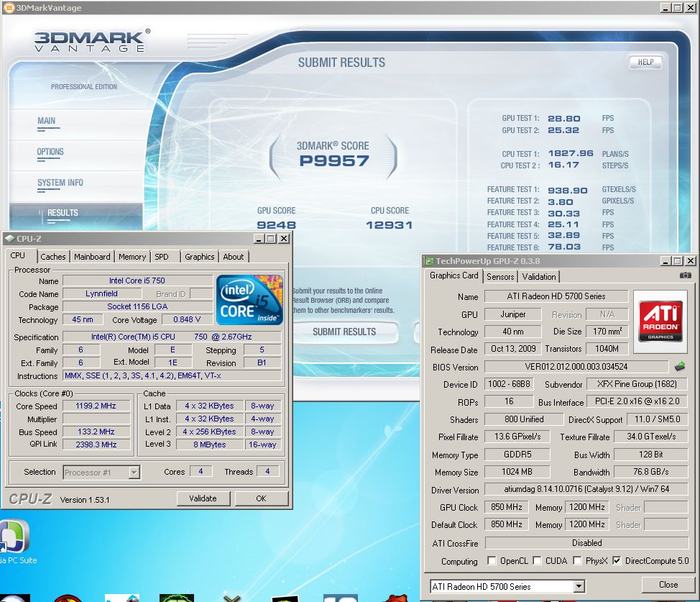Click the GPU TEST 1 28.80 value
Viewport: 700px width, 602px height.
564,119
